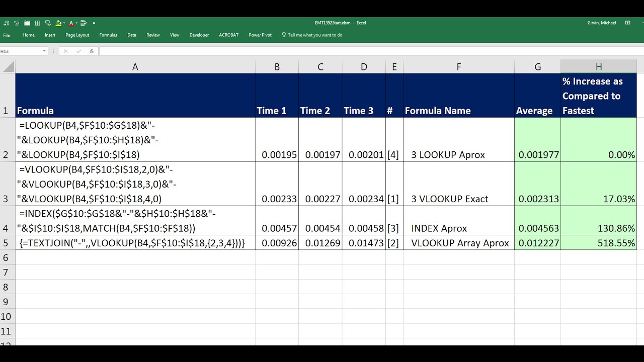The width and height of the screenshot is (644, 362).
Task: Click the folder Open icon in quick access toolbar
Action: coord(27,23)
